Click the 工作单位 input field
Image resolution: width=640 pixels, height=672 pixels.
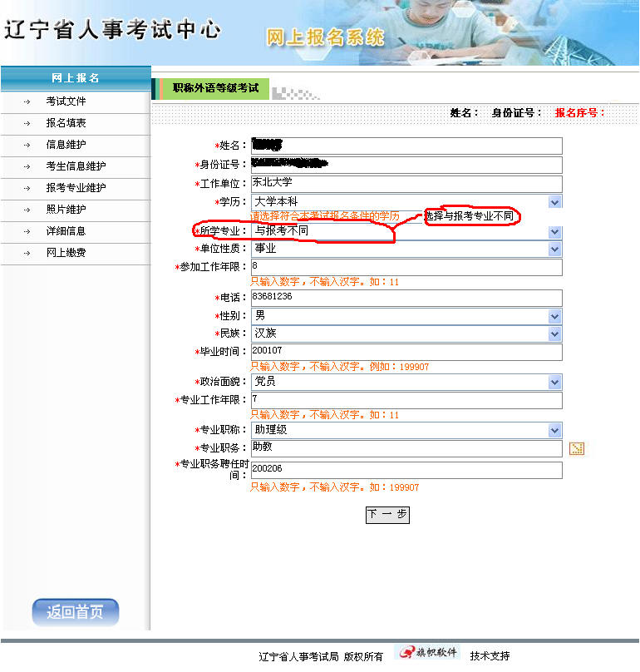[x=406, y=183]
